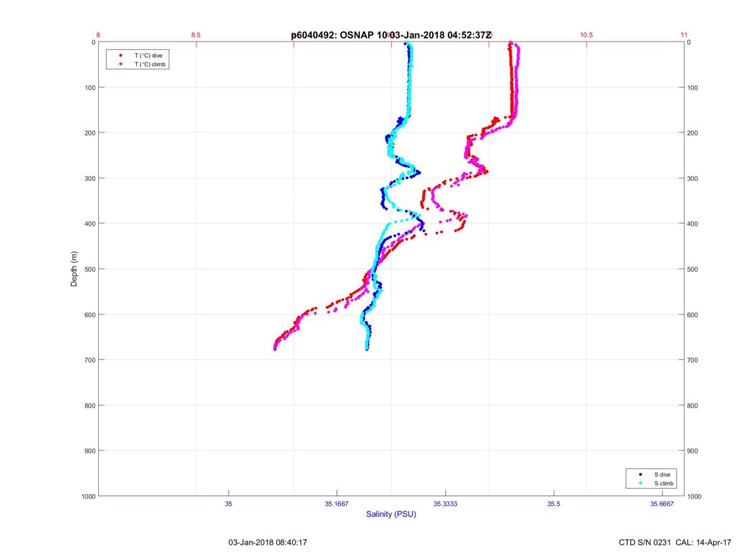Viewport: 756px width, 558px height.
Task: Click the '0' tick on right depth axis
Action: click(689, 42)
